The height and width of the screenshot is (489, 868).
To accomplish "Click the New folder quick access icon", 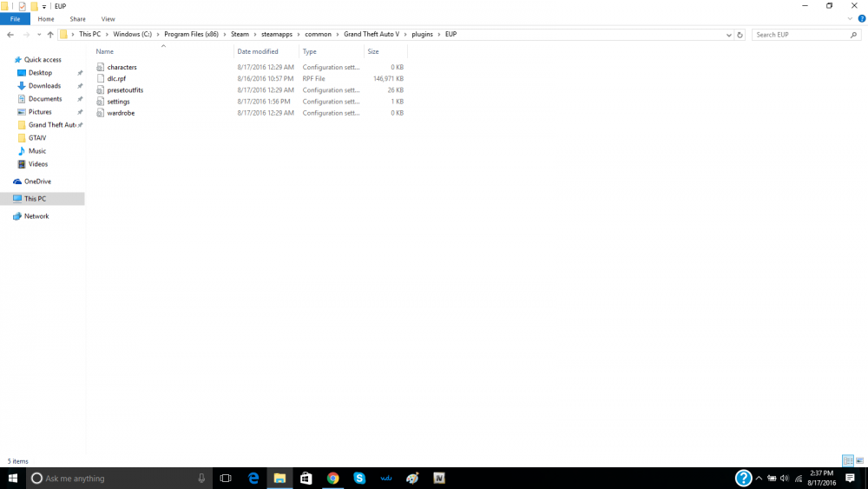I will point(34,6).
